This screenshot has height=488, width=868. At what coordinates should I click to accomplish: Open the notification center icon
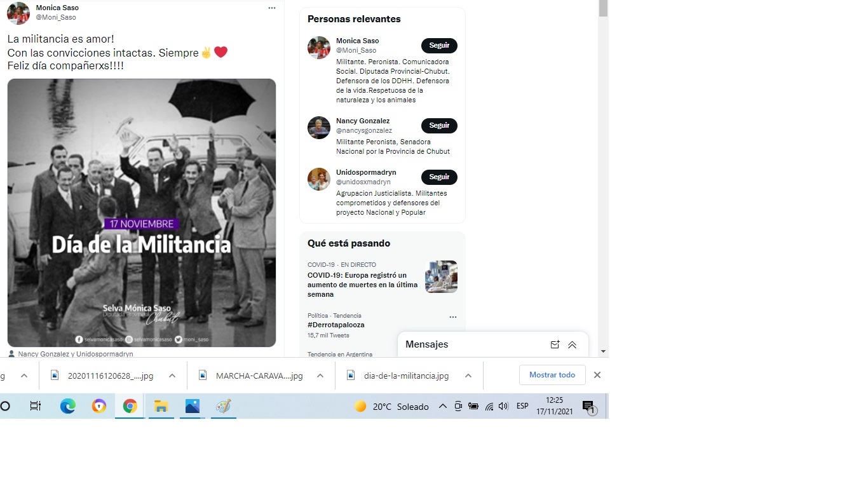click(588, 407)
